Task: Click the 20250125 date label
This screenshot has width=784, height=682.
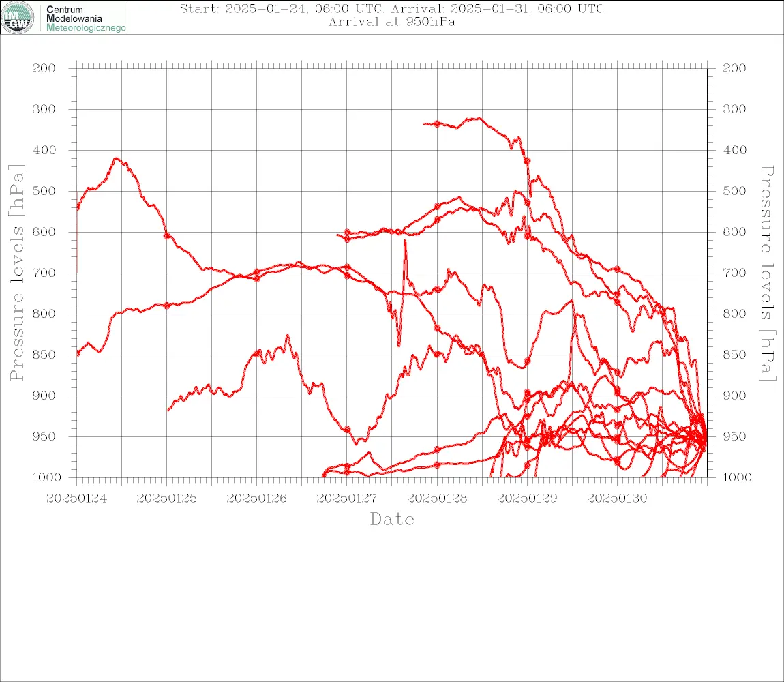Action: click(x=166, y=499)
